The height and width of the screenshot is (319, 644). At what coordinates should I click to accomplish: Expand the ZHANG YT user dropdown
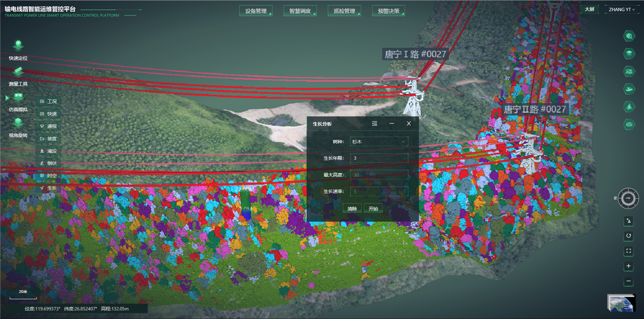623,10
